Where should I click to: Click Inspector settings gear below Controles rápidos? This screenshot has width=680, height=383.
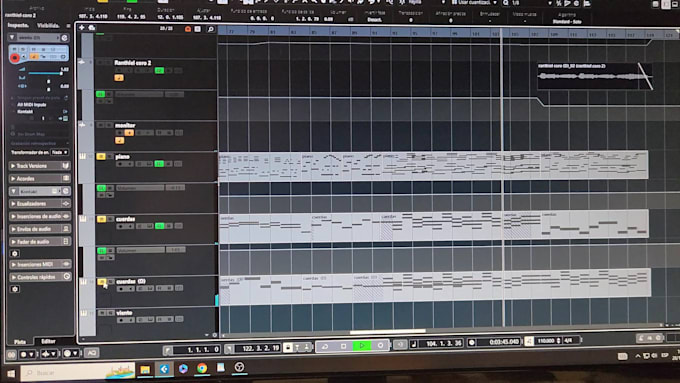pos(15,289)
